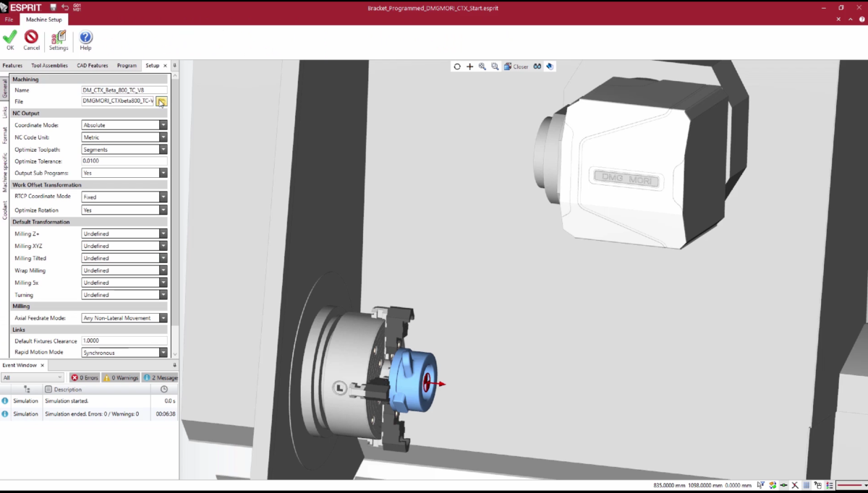This screenshot has height=493, width=868.
Task: Toggle the 0 Warnings filter
Action: [x=121, y=377]
